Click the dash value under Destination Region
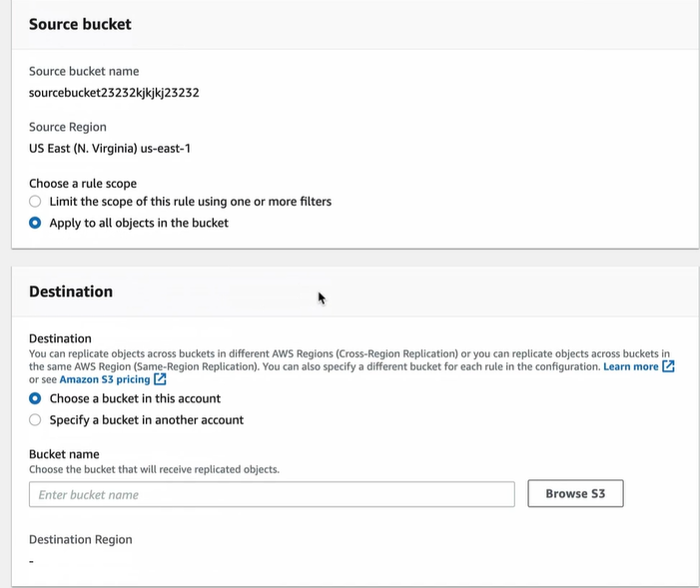The height and width of the screenshot is (588, 700). point(31,561)
